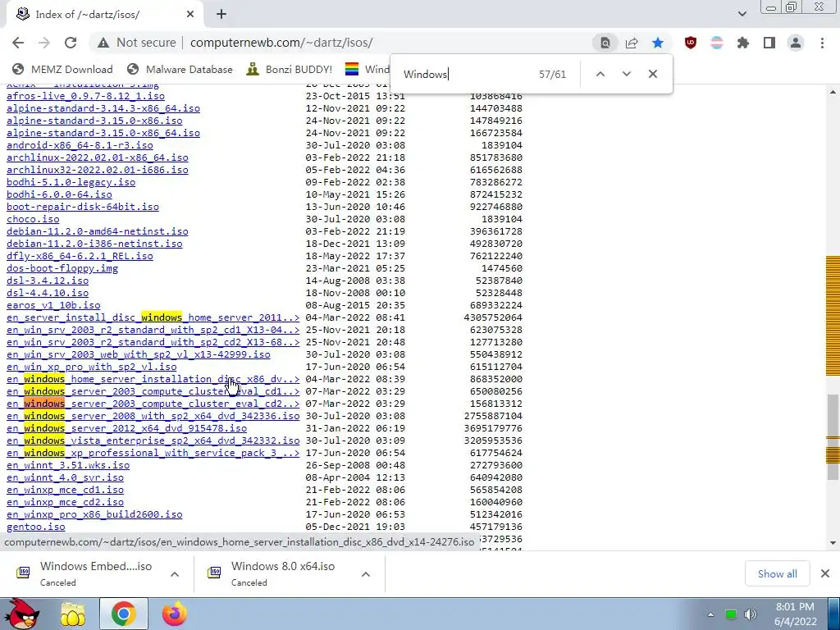840x630 pixels.
Task: Click the Not secure warning icon
Action: coord(103,43)
